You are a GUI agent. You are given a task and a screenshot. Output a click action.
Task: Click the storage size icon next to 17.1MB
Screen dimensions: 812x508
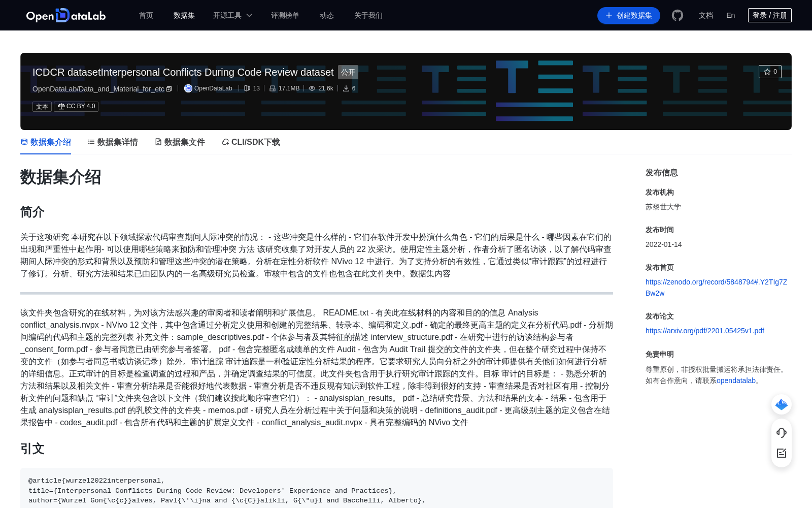(x=273, y=88)
